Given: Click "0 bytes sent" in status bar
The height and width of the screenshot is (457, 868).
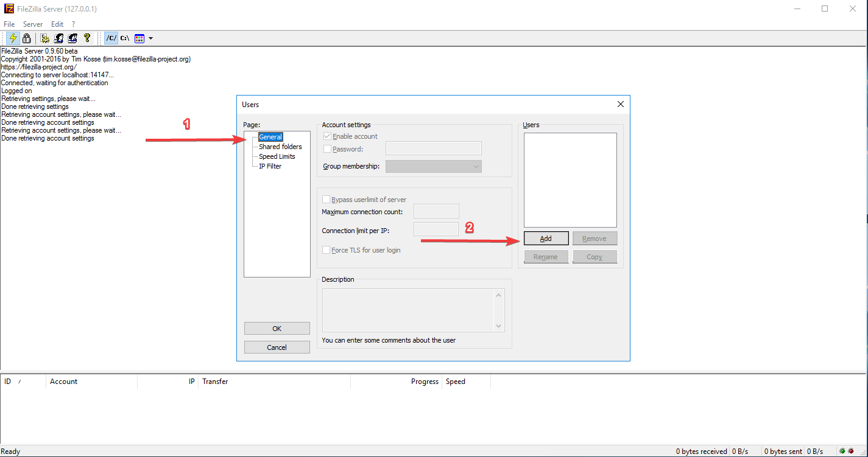Looking at the screenshot, I should pos(784,452).
